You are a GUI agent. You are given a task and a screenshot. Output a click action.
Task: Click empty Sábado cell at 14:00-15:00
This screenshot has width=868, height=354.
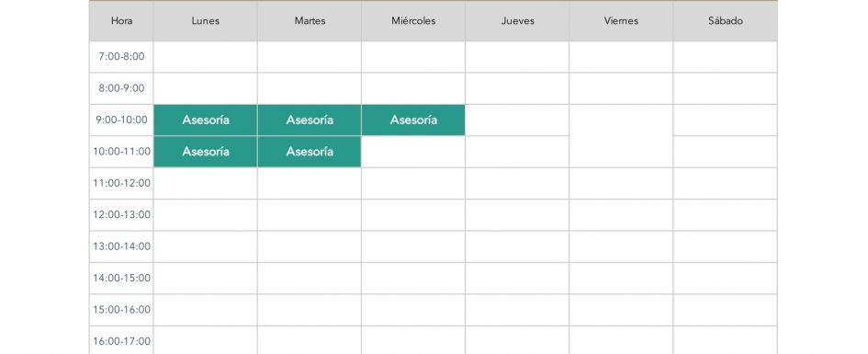tap(726, 278)
